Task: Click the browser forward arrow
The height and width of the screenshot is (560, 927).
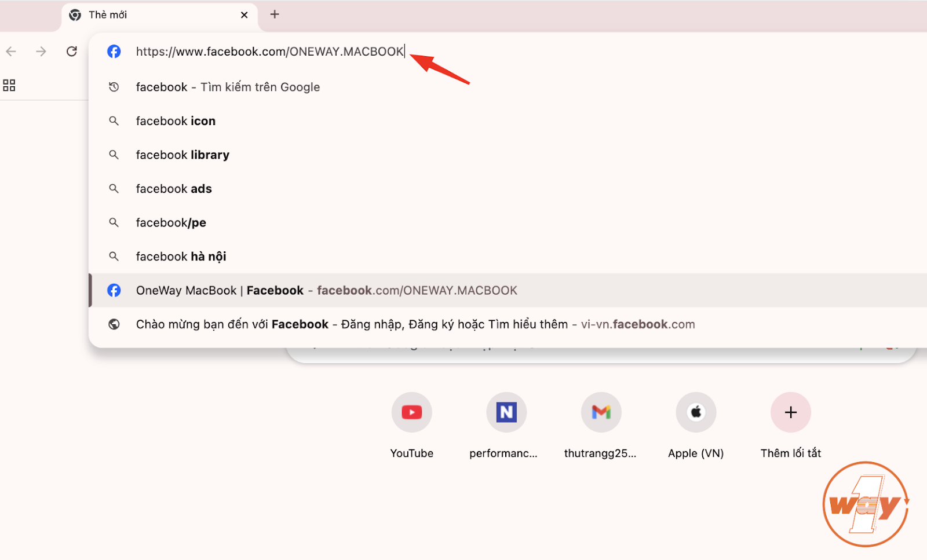Action: tap(41, 52)
